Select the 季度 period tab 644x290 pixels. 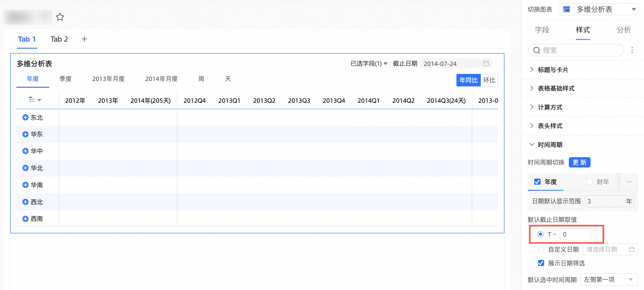[66, 79]
